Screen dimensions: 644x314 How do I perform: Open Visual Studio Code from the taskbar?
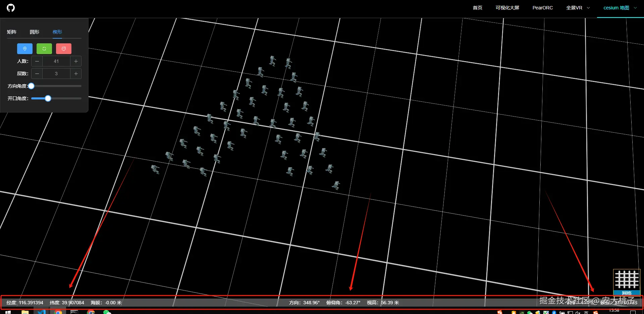point(41,312)
